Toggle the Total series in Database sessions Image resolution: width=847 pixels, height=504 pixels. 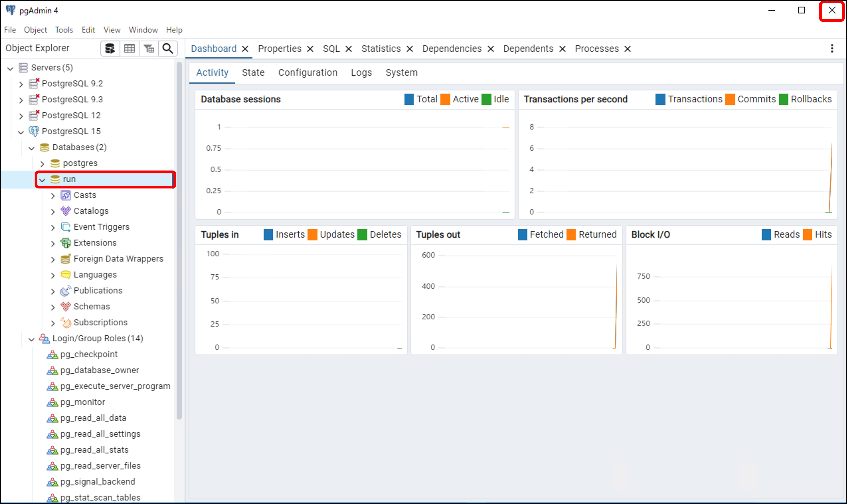pos(409,99)
